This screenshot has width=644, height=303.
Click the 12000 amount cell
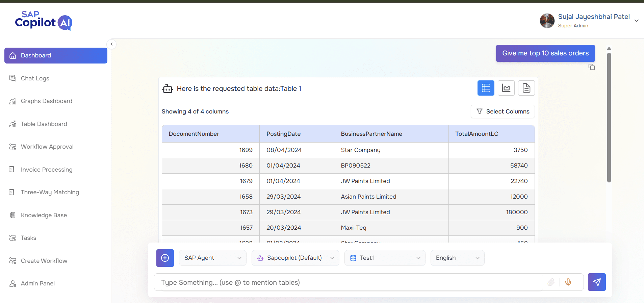click(492, 197)
